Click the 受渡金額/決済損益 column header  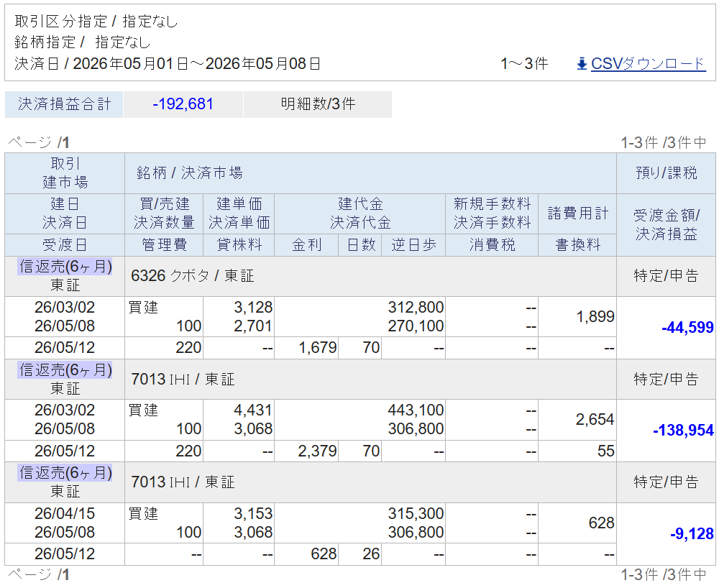667,224
